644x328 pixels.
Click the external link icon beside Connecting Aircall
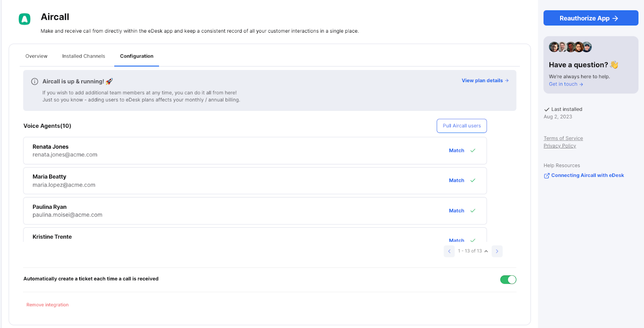click(x=547, y=176)
